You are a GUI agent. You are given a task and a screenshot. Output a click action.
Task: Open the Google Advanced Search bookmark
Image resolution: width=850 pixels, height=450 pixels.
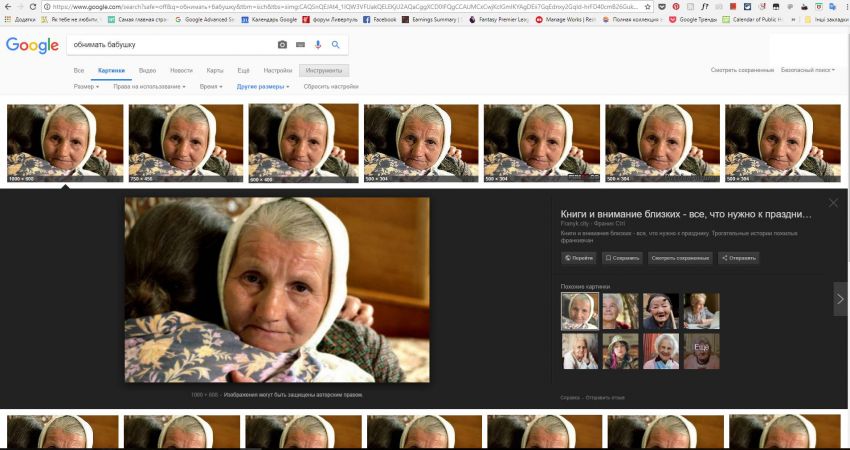(x=204, y=20)
